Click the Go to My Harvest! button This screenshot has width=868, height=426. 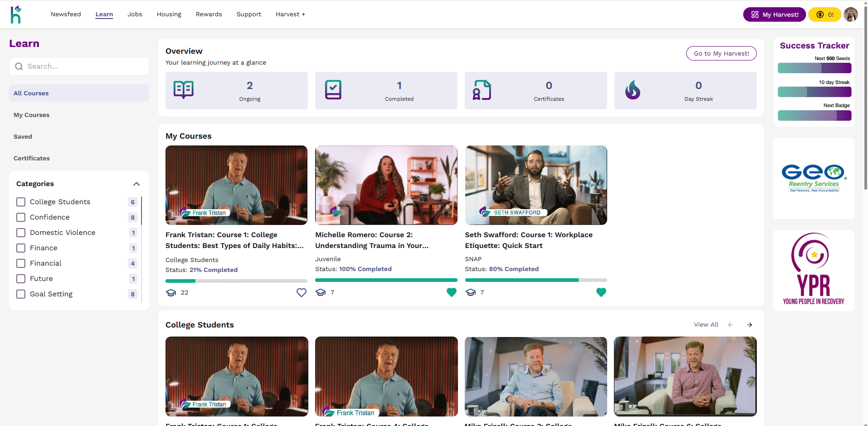(721, 53)
